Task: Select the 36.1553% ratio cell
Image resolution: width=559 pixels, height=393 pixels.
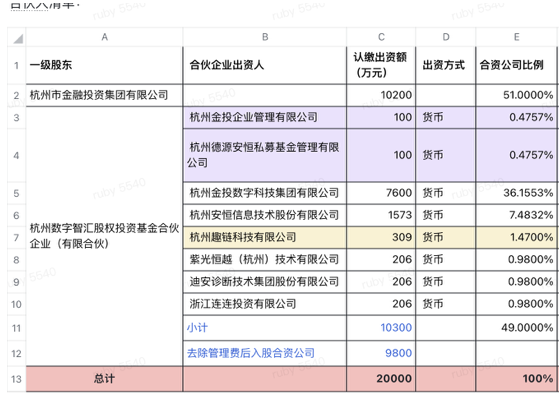Action: point(516,193)
